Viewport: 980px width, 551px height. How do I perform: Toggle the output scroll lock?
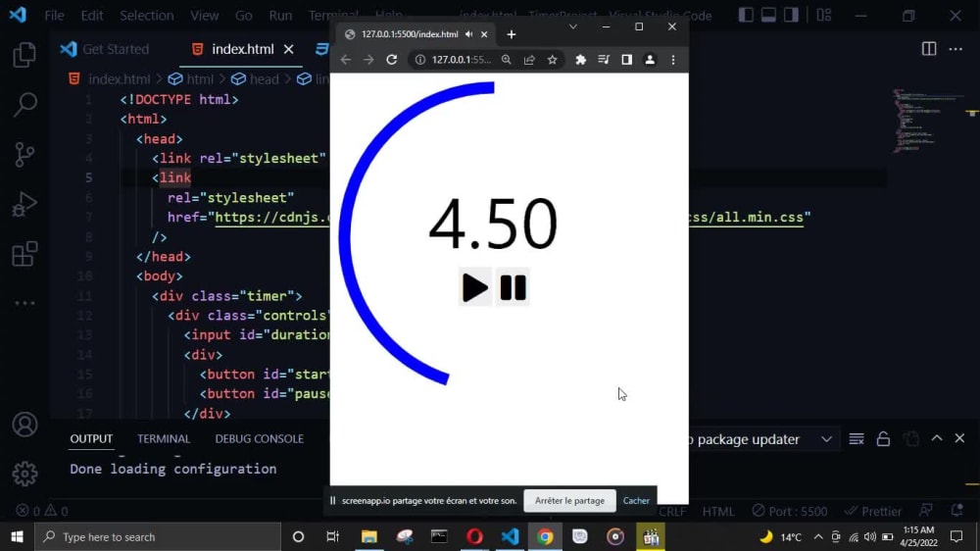(883, 439)
